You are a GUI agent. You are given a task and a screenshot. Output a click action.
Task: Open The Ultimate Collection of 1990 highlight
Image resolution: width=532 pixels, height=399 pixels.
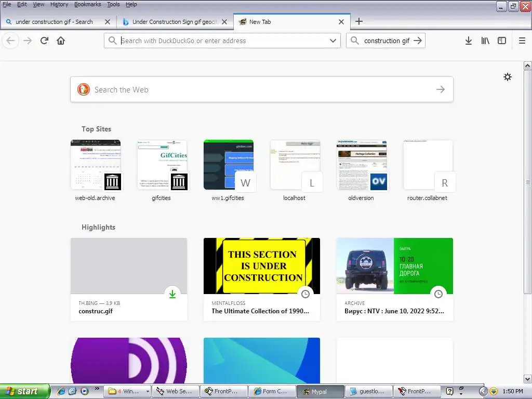pyautogui.click(x=262, y=279)
